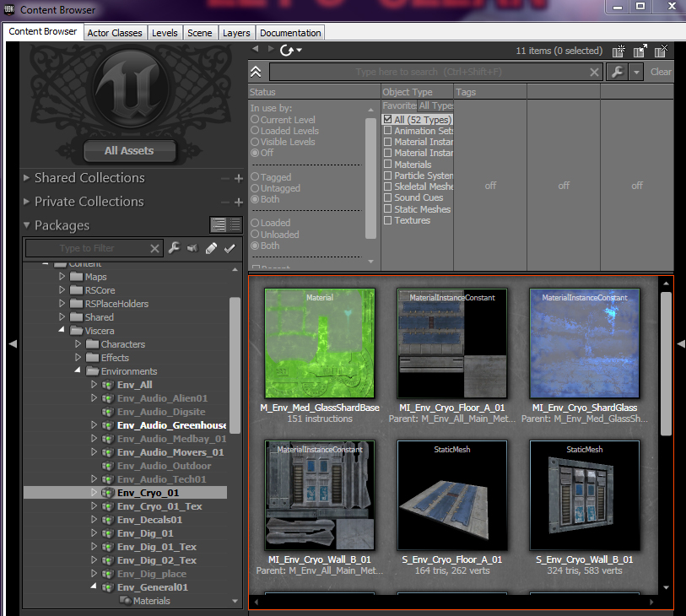Clear the search text with X icon
The width and height of the screenshot is (686, 616).
pos(594,73)
